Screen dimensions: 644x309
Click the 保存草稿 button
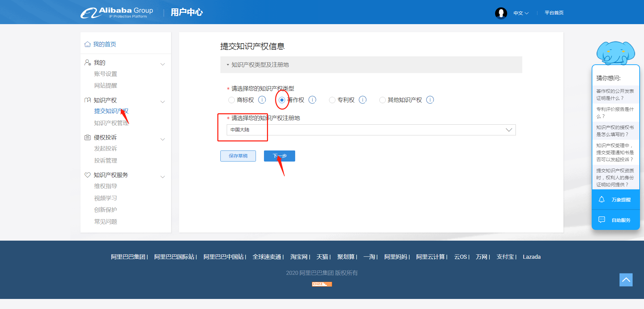pos(238,156)
